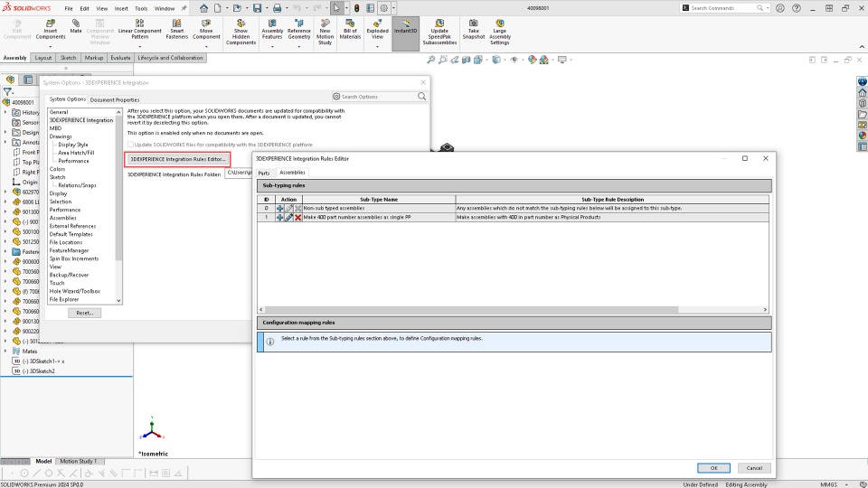This screenshot has width=868, height=488.
Task: Select the 3DSketch2 tree item
Action: (42, 371)
